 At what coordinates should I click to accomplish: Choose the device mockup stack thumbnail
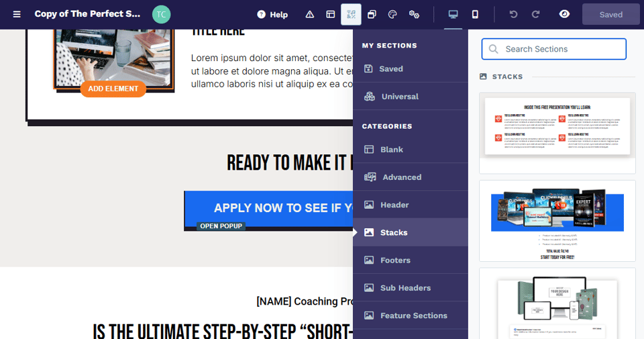[557, 303]
